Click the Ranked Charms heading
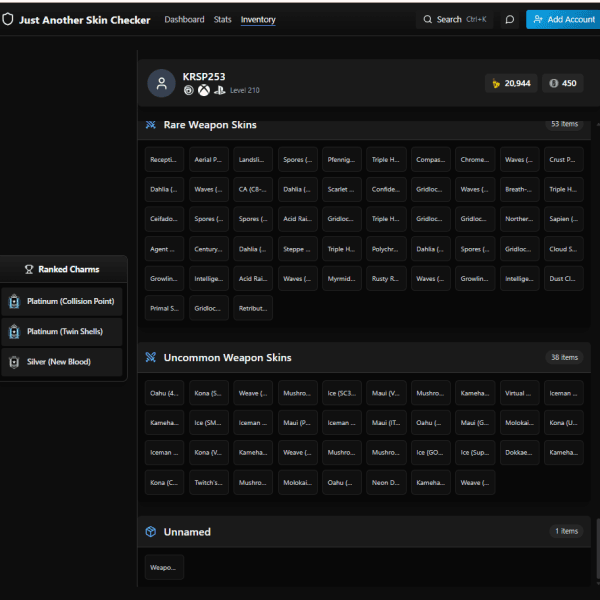The width and height of the screenshot is (600, 600). [68, 269]
